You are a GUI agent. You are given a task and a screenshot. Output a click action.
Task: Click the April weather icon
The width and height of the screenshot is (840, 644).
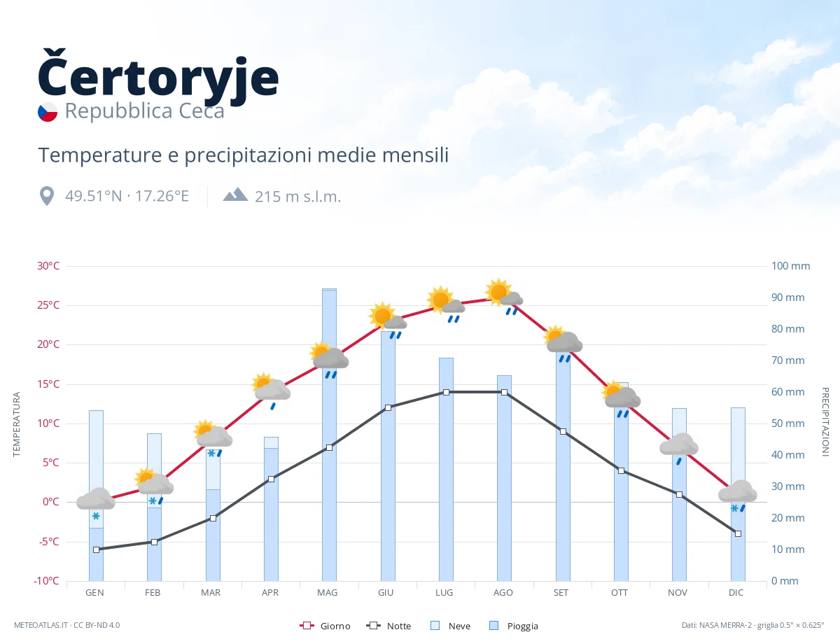coord(271,391)
